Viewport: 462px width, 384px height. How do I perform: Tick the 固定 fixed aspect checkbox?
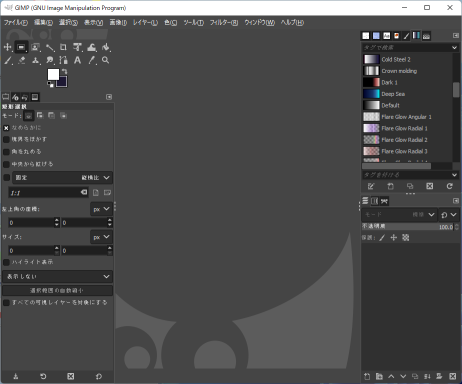7,178
